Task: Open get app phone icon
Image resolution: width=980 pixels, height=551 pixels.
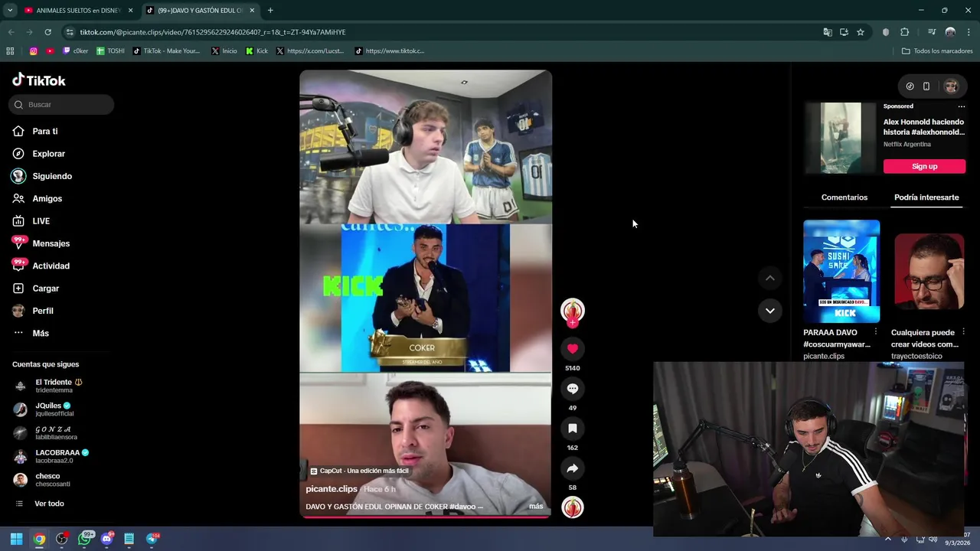Action: (926, 86)
